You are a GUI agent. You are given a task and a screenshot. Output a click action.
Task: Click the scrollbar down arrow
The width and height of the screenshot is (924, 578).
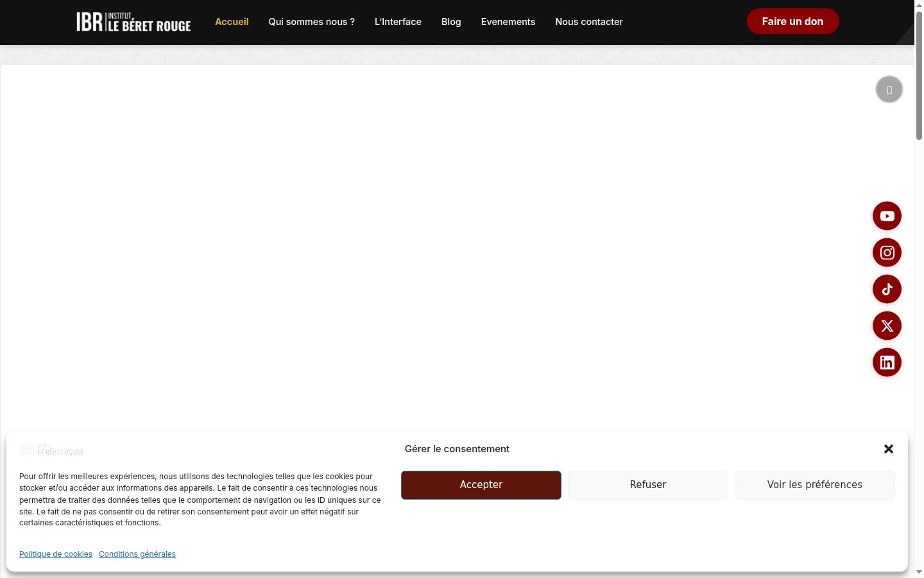click(919, 572)
